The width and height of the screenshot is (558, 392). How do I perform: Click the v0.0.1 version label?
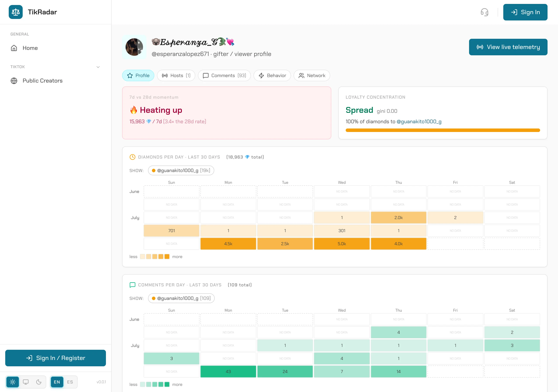(x=101, y=382)
